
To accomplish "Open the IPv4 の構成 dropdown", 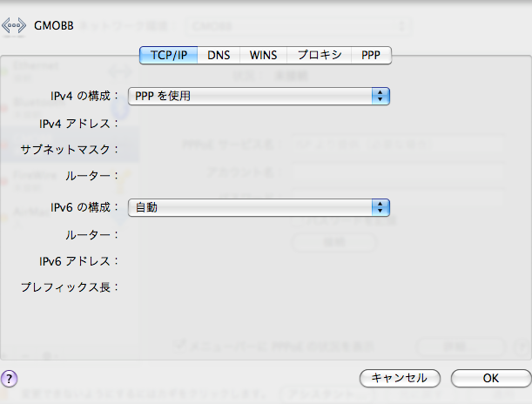I will click(x=259, y=96).
